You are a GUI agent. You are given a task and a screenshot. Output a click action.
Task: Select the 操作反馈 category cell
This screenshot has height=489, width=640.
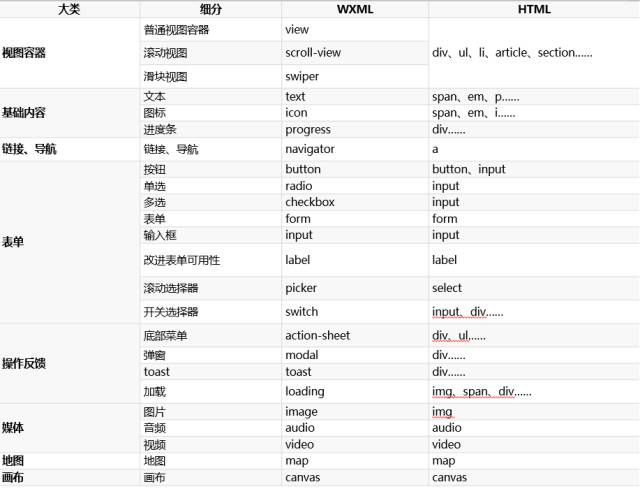coord(70,363)
